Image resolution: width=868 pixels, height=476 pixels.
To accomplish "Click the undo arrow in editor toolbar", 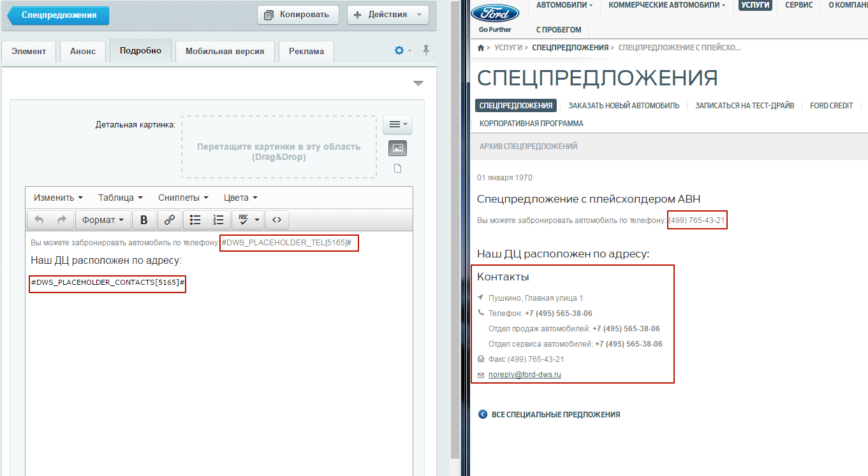I will click(39, 220).
